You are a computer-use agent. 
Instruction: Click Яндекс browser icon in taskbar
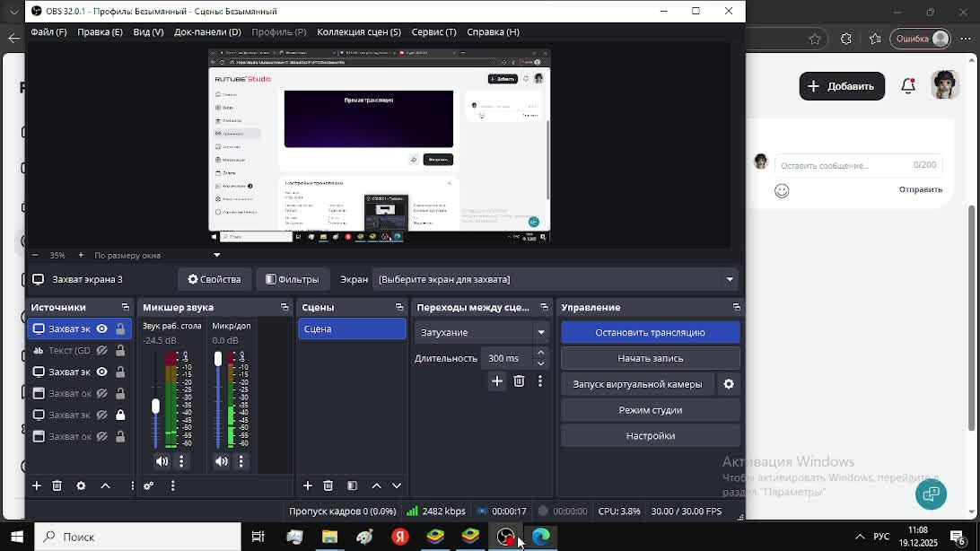[x=400, y=537]
